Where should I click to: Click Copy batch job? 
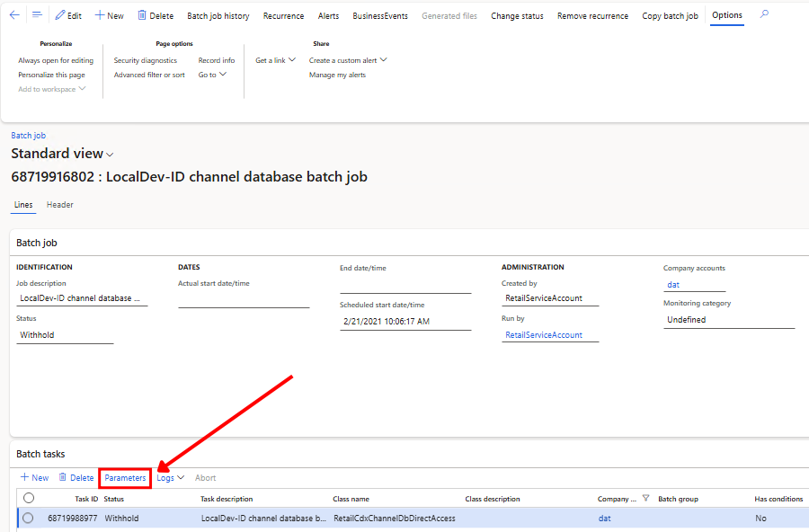tap(670, 16)
